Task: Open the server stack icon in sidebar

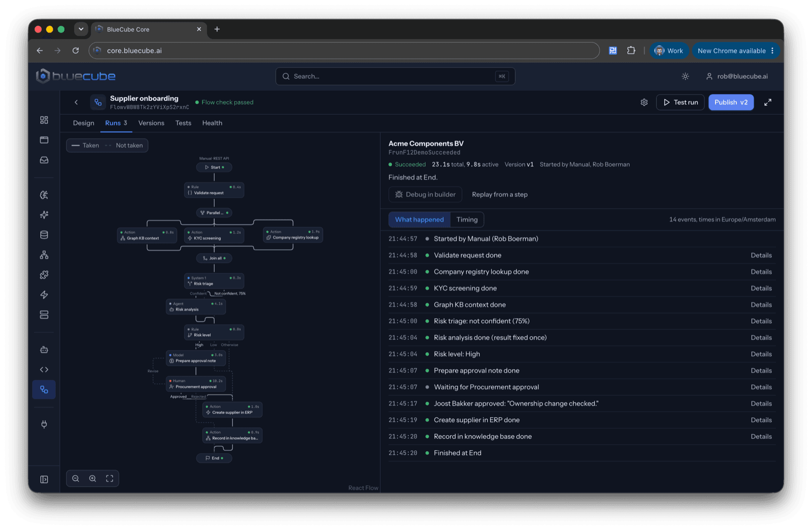Action: (x=44, y=315)
